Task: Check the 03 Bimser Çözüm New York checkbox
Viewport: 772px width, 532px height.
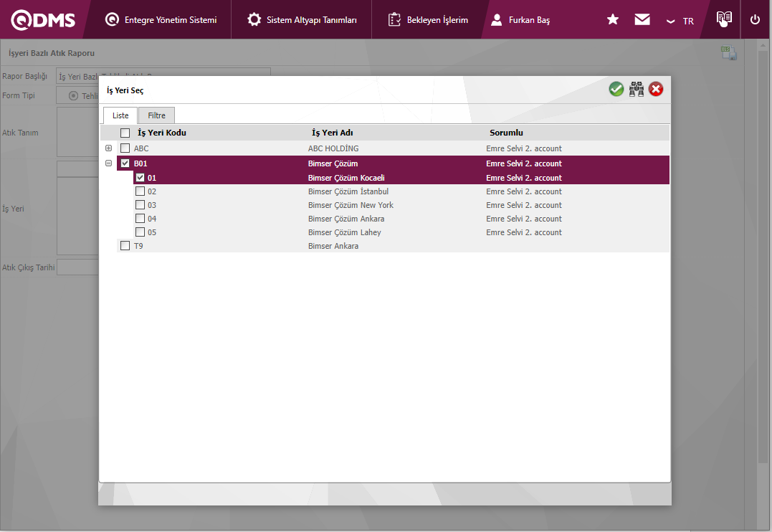Action: coord(140,205)
